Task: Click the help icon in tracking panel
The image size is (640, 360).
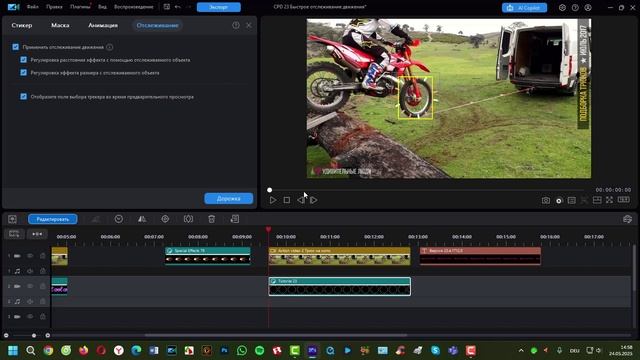Action: click(236, 25)
